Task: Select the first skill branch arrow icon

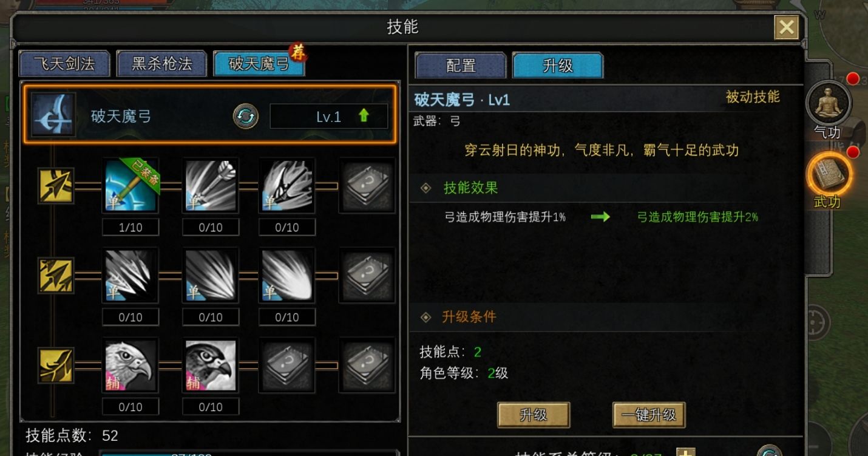Action: pos(56,186)
